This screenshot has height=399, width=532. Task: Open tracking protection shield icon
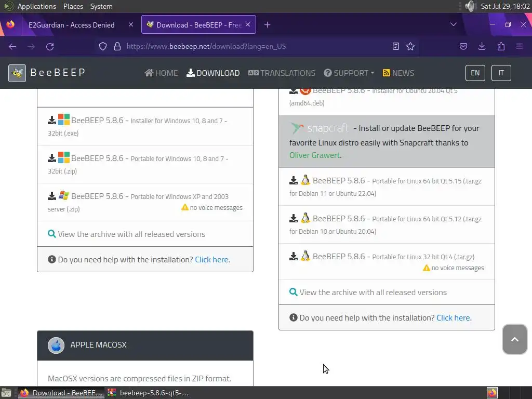point(102,46)
